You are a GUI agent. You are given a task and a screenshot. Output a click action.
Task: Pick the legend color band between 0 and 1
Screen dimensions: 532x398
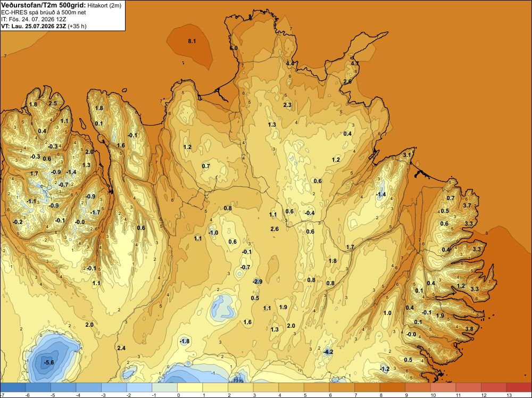click(x=190, y=387)
